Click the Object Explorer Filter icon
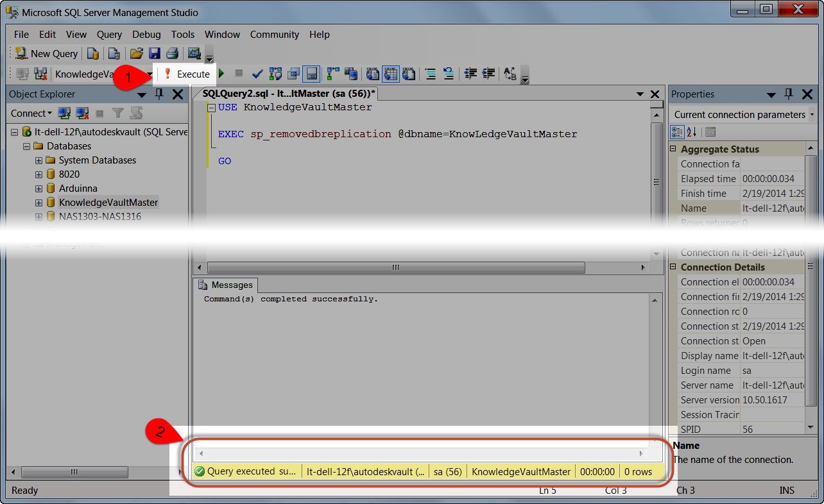 (x=118, y=113)
